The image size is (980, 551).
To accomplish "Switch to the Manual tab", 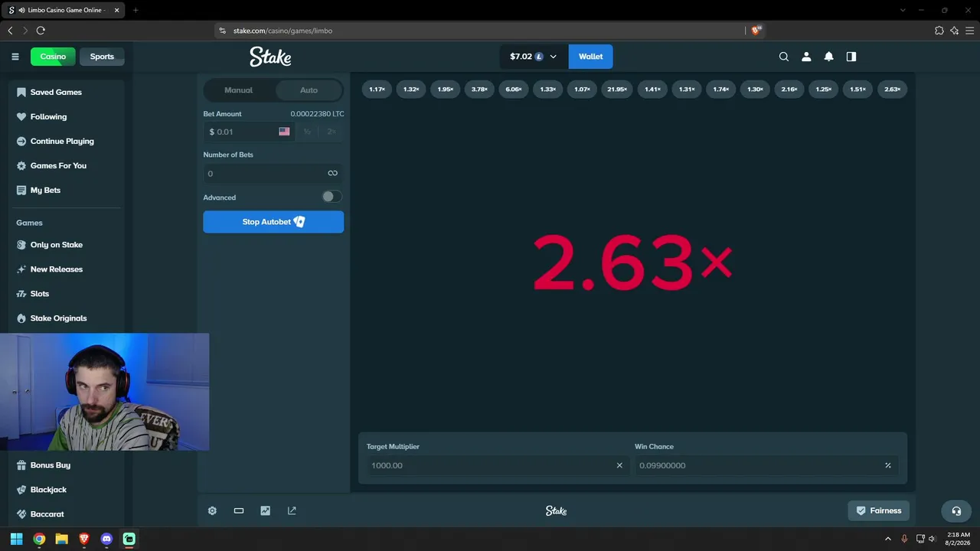I will (238, 90).
